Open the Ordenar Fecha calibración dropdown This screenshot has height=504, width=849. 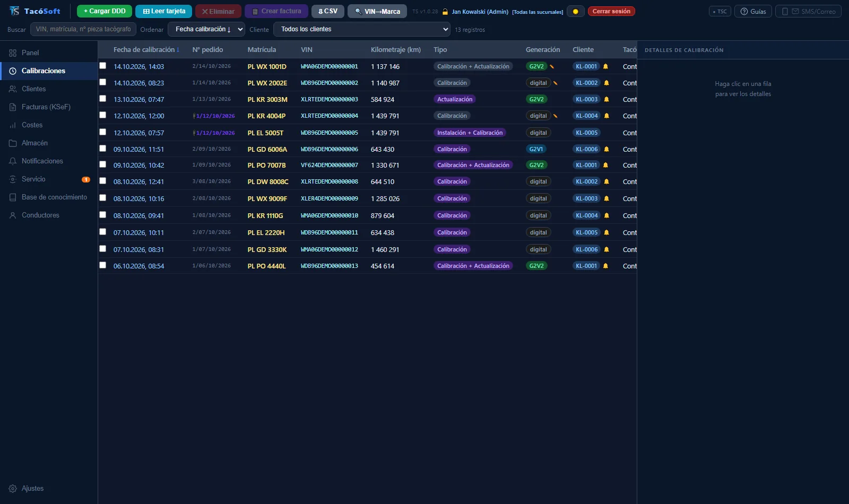tap(206, 29)
